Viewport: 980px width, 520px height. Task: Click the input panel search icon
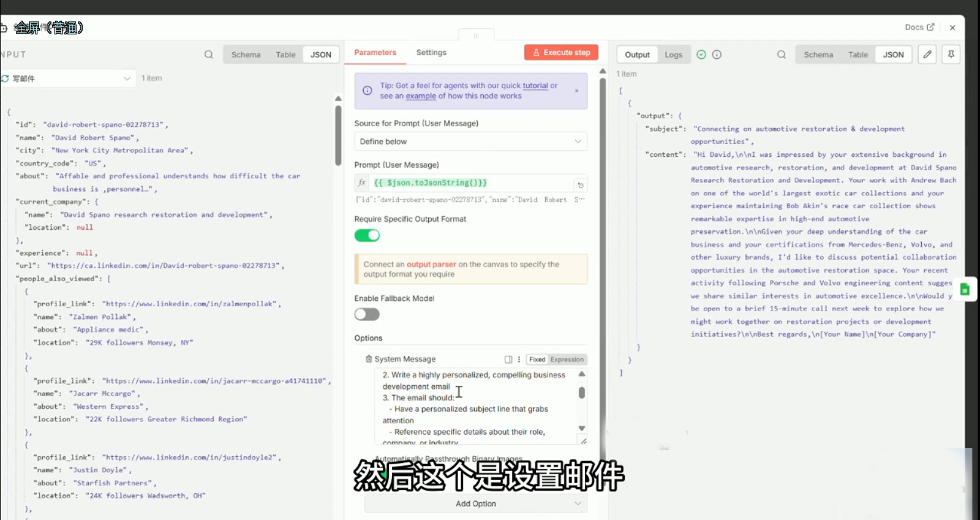(209, 55)
